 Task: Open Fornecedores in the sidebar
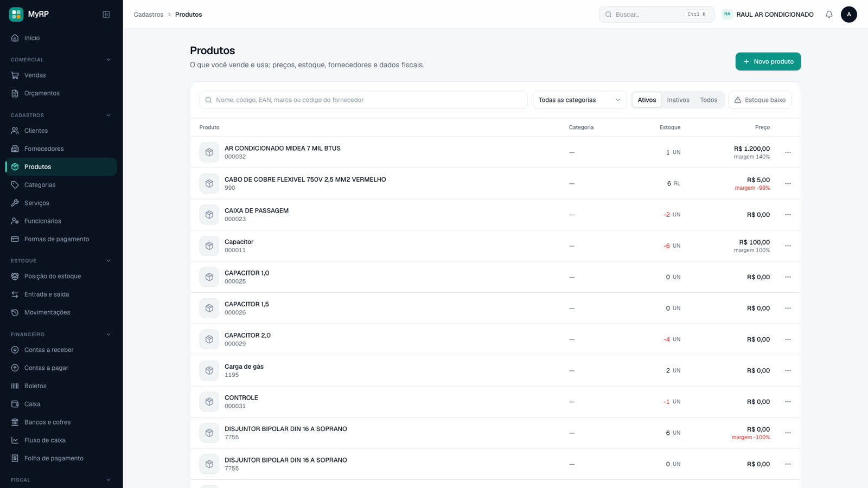(x=61, y=149)
